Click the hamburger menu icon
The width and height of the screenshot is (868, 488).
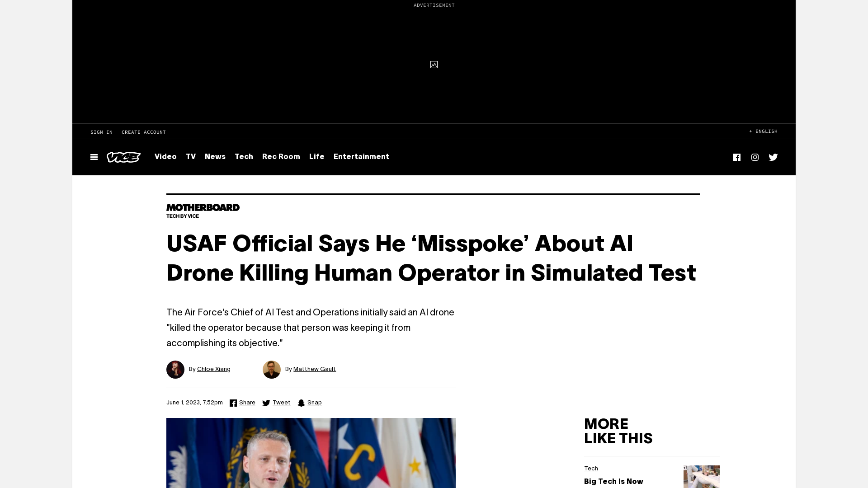point(94,157)
